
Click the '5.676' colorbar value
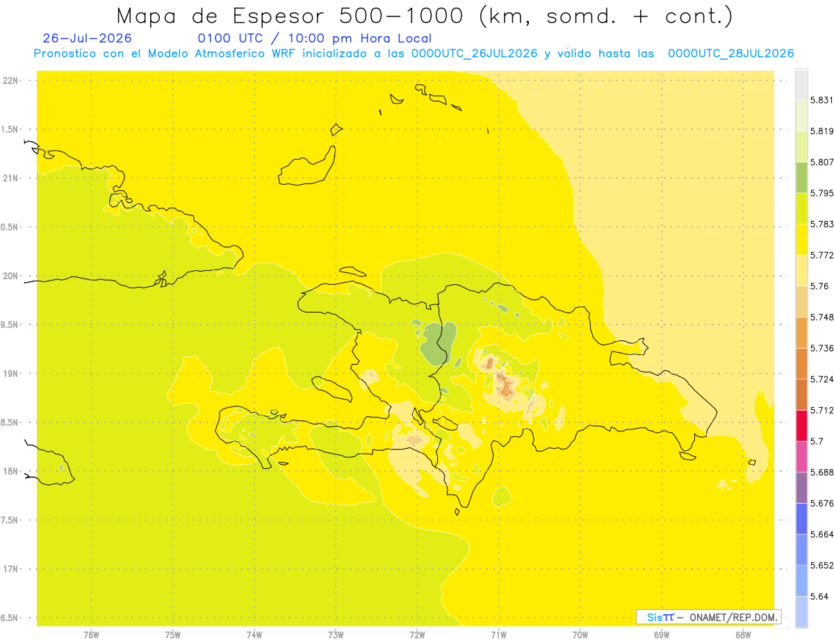(x=821, y=503)
